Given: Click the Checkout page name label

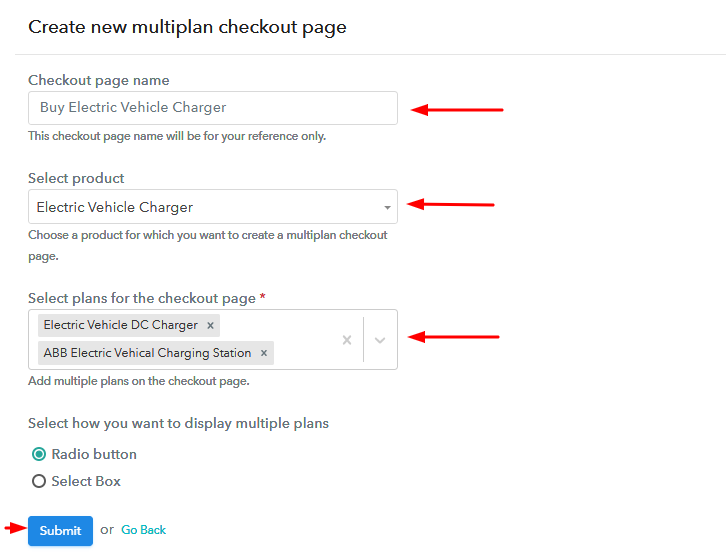Looking at the screenshot, I should click(99, 80).
